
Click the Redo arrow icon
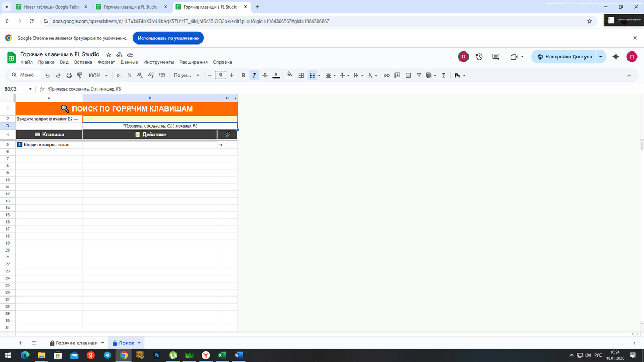[x=58, y=76]
